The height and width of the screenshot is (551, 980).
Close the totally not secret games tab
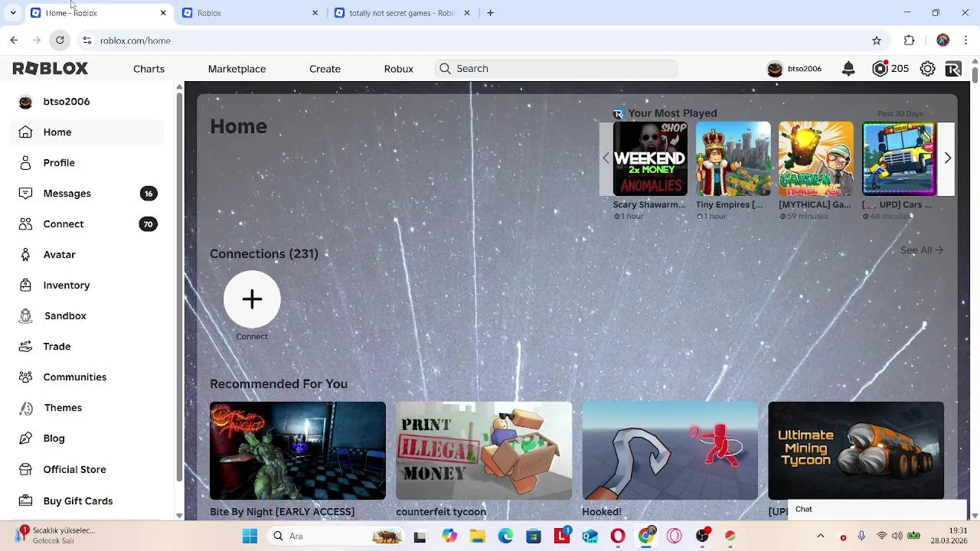467,13
